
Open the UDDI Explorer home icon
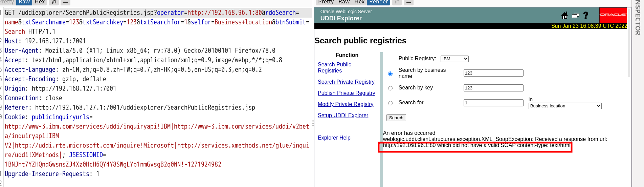coord(564,15)
